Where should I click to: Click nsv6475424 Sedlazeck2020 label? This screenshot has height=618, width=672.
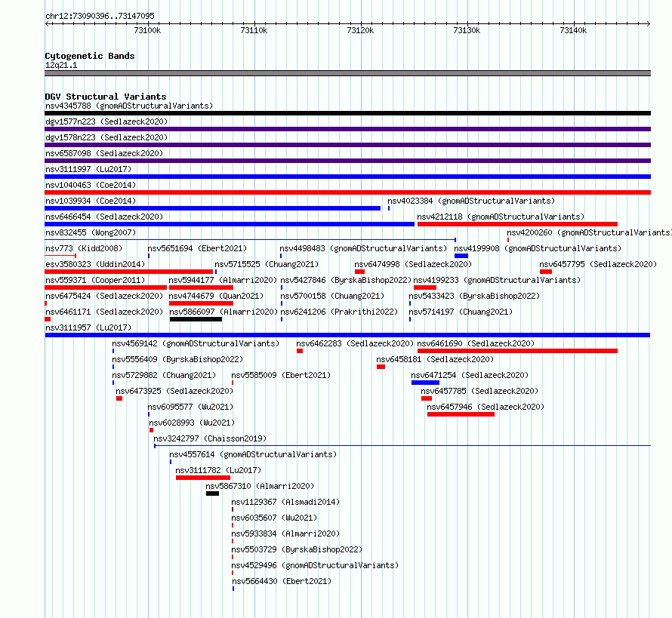point(104,296)
